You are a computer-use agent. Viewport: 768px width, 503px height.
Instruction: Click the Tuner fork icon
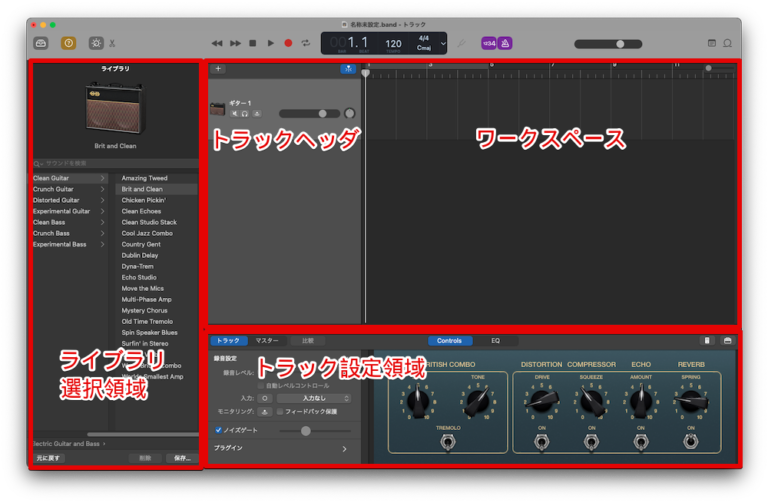click(x=461, y=44)
